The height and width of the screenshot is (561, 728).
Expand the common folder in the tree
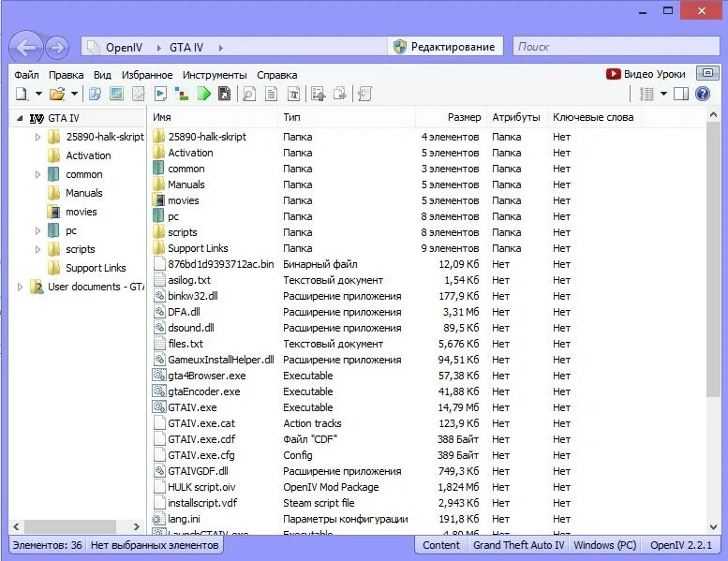(37, 174)
